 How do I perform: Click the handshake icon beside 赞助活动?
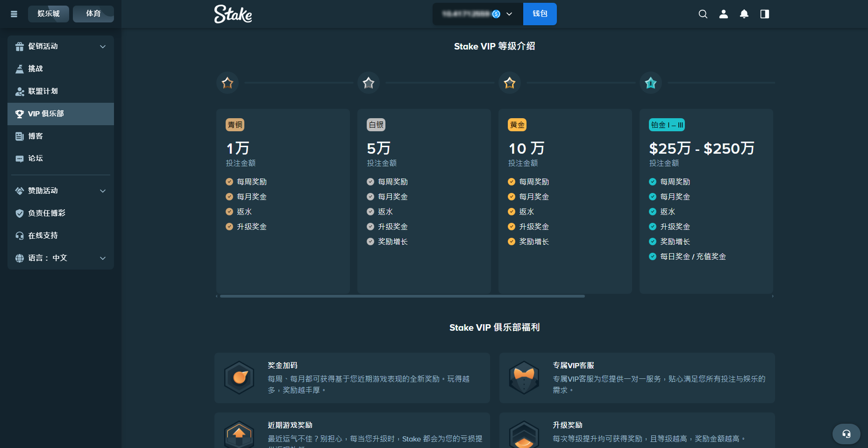click(x=20, y=191)
